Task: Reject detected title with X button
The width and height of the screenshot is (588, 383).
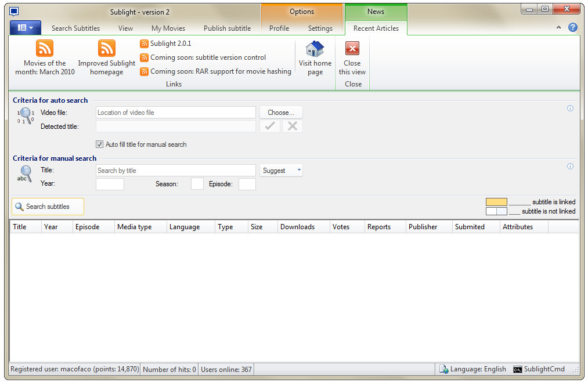Action: tap(293, 127)
